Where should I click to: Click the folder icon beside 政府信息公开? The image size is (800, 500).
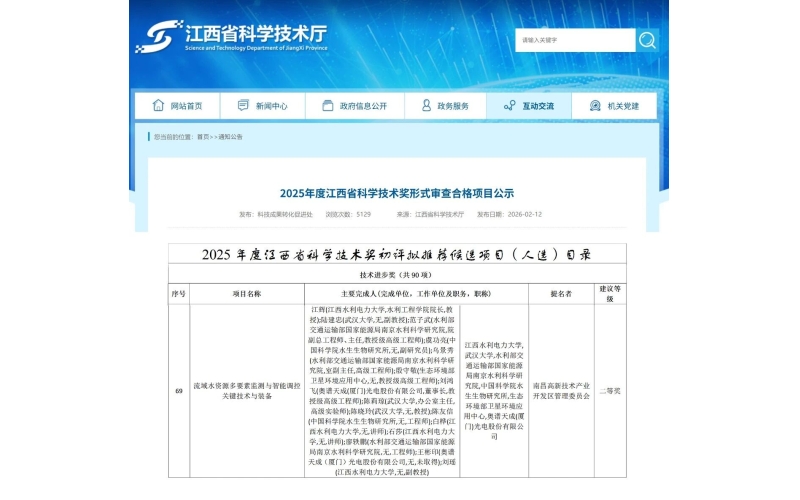328,106
